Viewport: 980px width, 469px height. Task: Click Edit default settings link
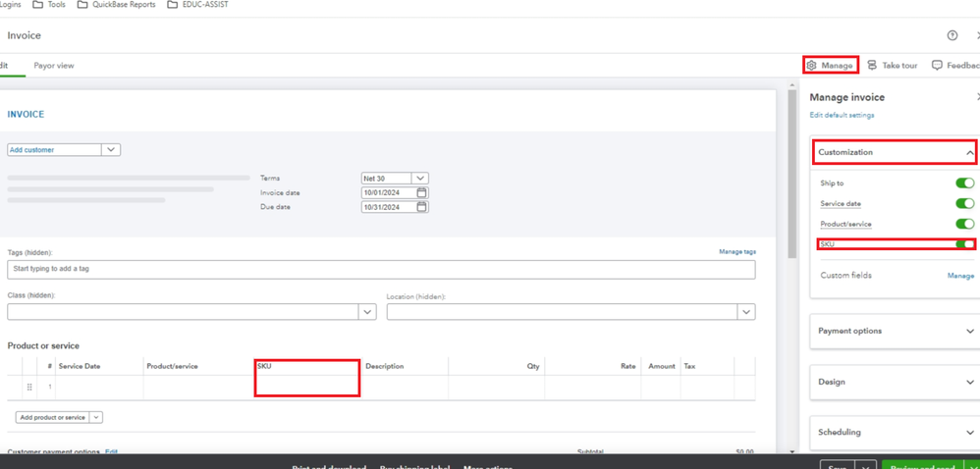click(x=842, y=115)
